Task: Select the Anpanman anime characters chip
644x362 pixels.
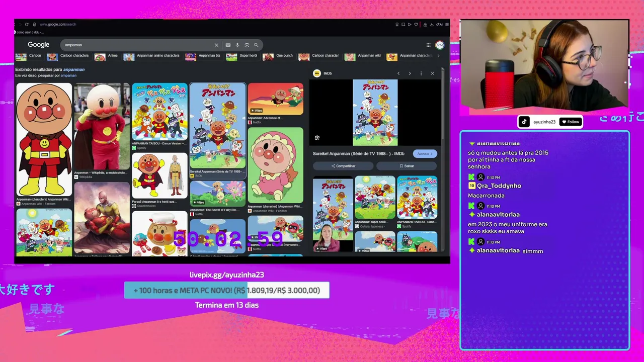Action: pyautogui.click(x=152, y=56)
